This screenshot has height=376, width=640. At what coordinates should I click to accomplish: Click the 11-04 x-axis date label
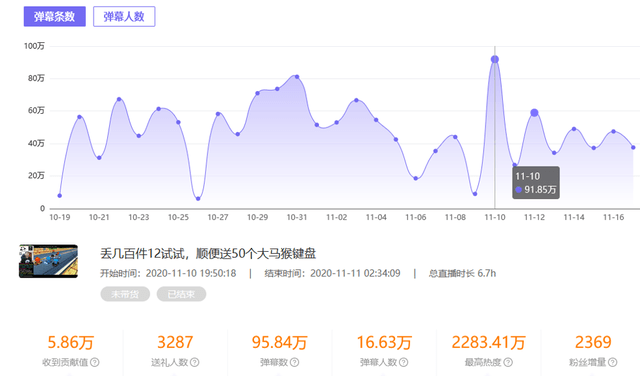[x=376, y=217]
